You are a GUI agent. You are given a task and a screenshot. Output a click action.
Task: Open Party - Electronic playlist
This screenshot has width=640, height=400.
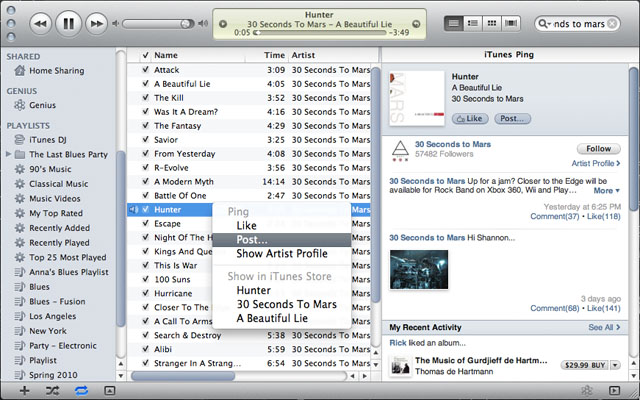pos(62,345)
